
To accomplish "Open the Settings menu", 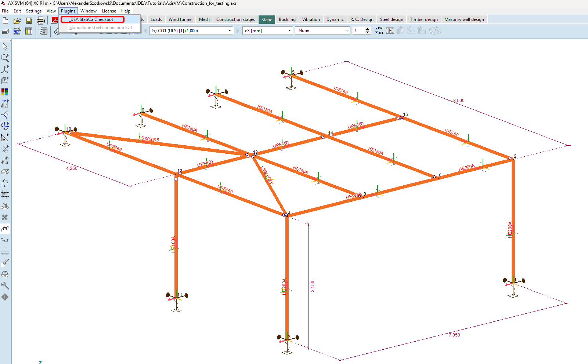I will point(33,11).
